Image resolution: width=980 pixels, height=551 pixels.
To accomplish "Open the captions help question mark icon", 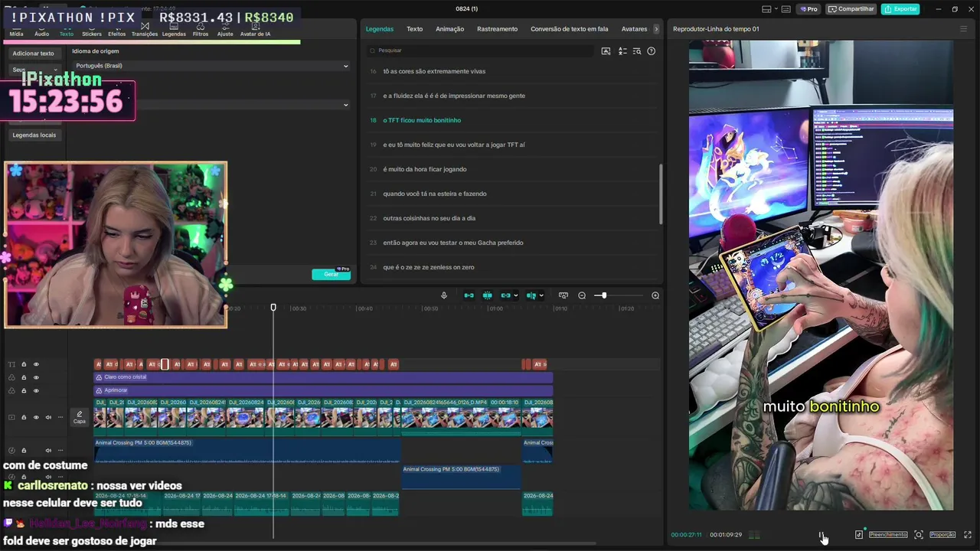I will click(652, 51).
